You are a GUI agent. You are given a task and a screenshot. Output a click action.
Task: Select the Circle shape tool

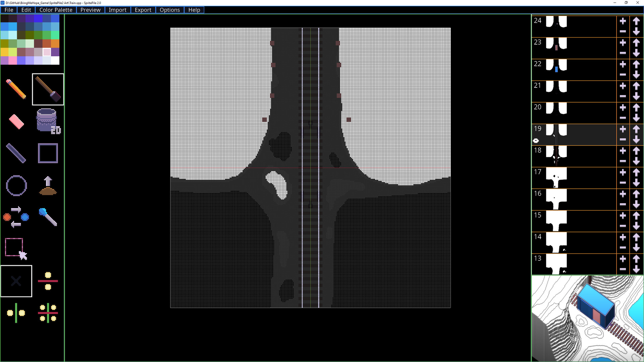(16, 185)
